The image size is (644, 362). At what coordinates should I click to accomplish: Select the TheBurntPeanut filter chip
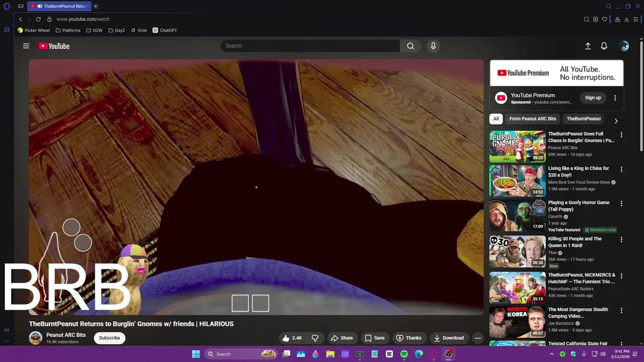click(x=584, y=119)
